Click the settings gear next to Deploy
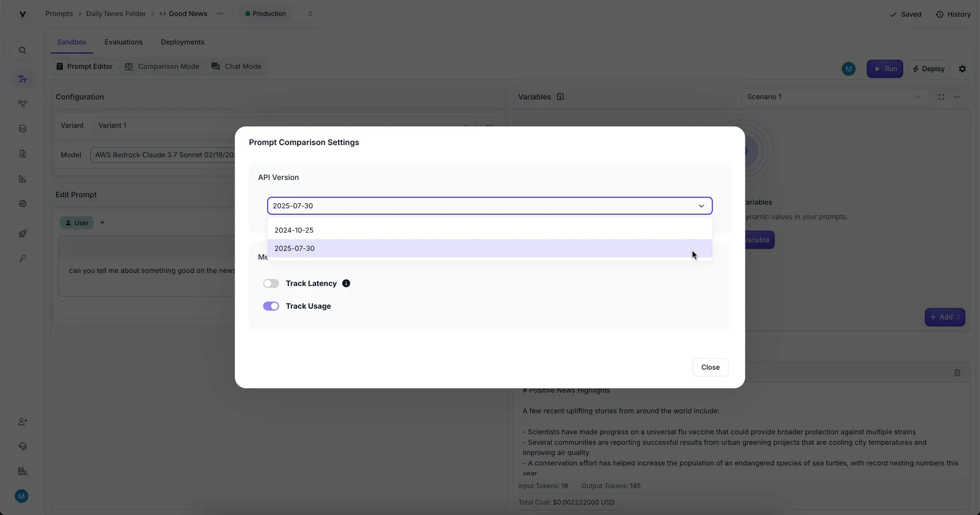 [x=962, y=69]
